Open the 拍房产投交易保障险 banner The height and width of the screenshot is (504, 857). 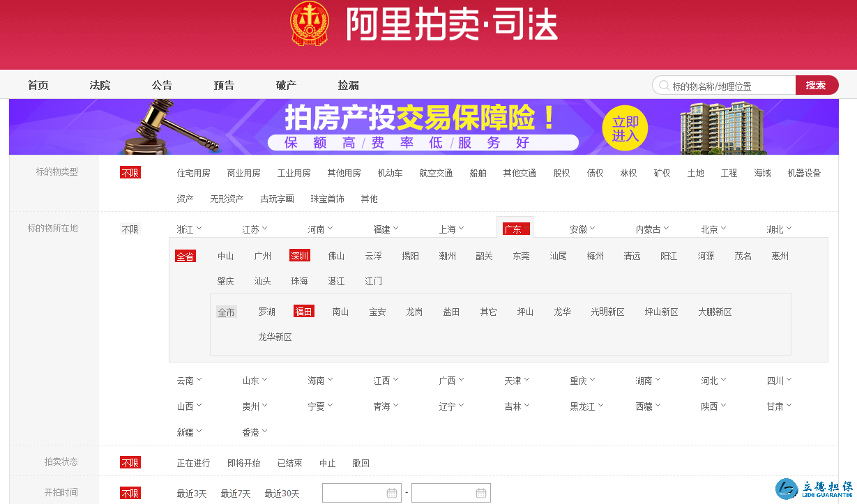pos(424,126)
